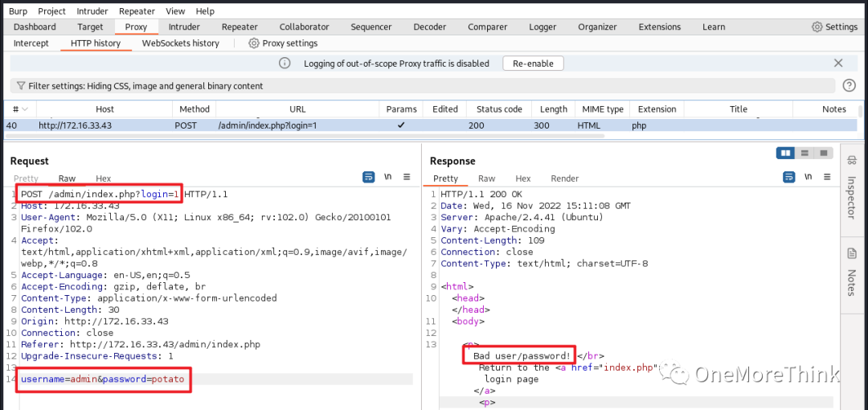Image resolution: width=868 pixels, height=410 pixels.
Task: Open Response pane options menu
Action: pyautogui.click(x=827, y=178)
